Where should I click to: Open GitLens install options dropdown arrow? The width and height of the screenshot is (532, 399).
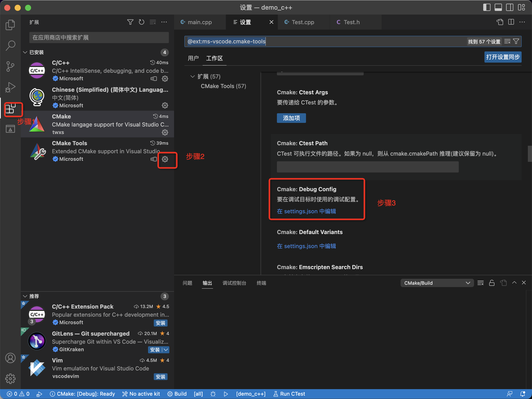tap(166, 350)
